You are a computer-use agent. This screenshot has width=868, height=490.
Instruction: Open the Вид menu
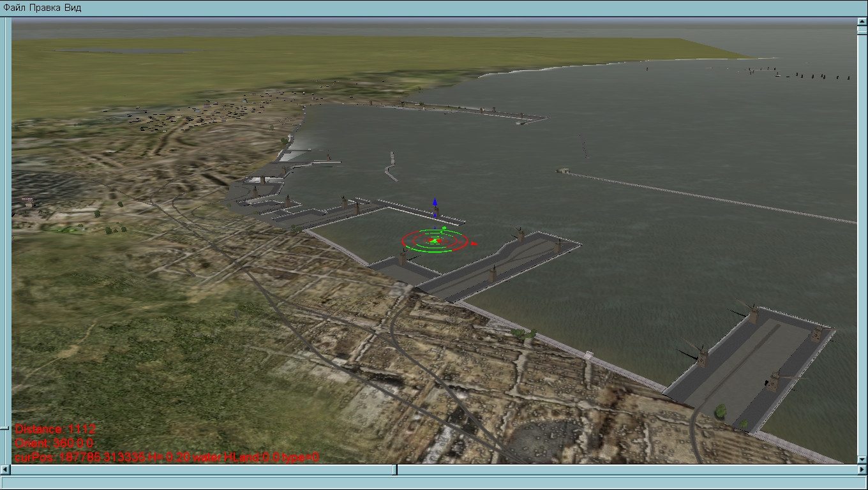pos(73,8)
